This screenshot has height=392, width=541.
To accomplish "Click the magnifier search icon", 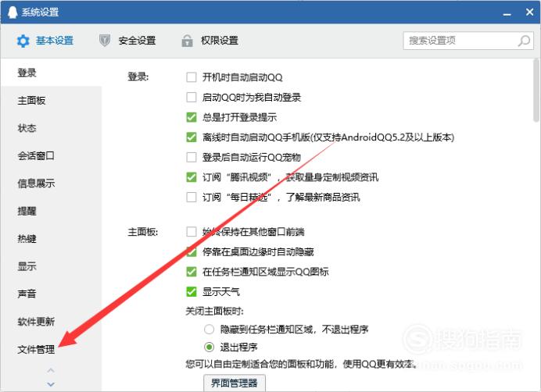I will 524,41.
